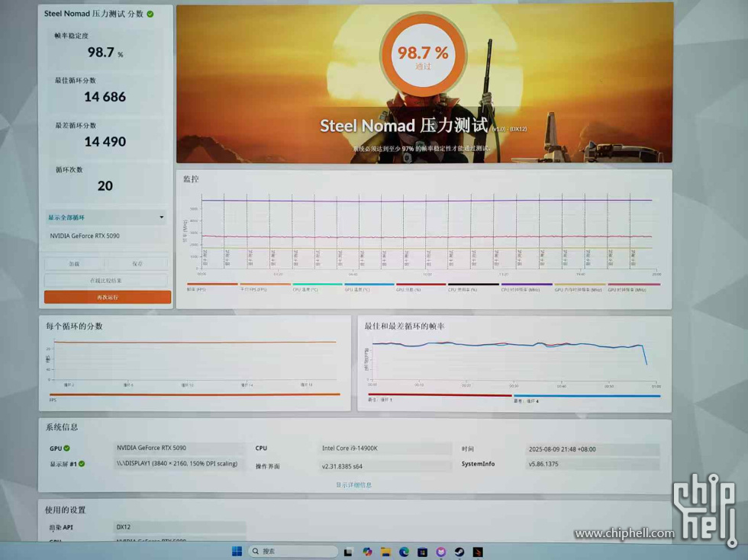The image size is (748, 560).
Task: Click the 保存 button
Action: (x=137, y=264)
